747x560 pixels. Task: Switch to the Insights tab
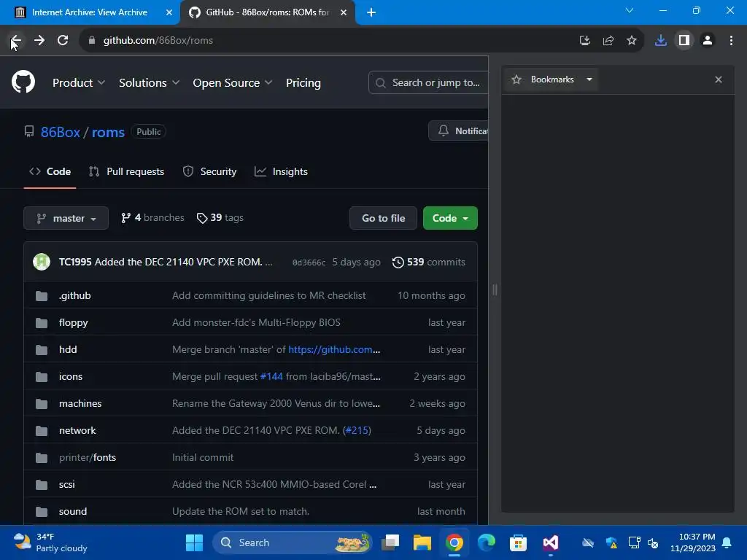281,171
